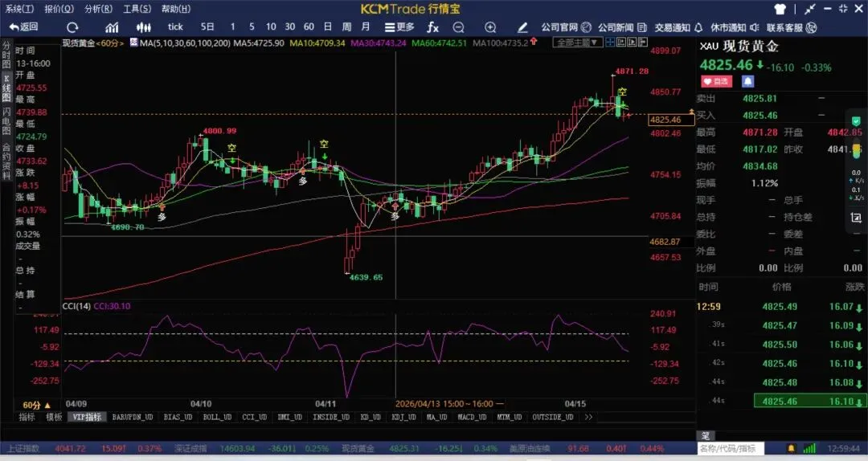868x461 pixels.
Task: Apply the BARUPDN_UD indicator
Action: [x=133, y=417]
